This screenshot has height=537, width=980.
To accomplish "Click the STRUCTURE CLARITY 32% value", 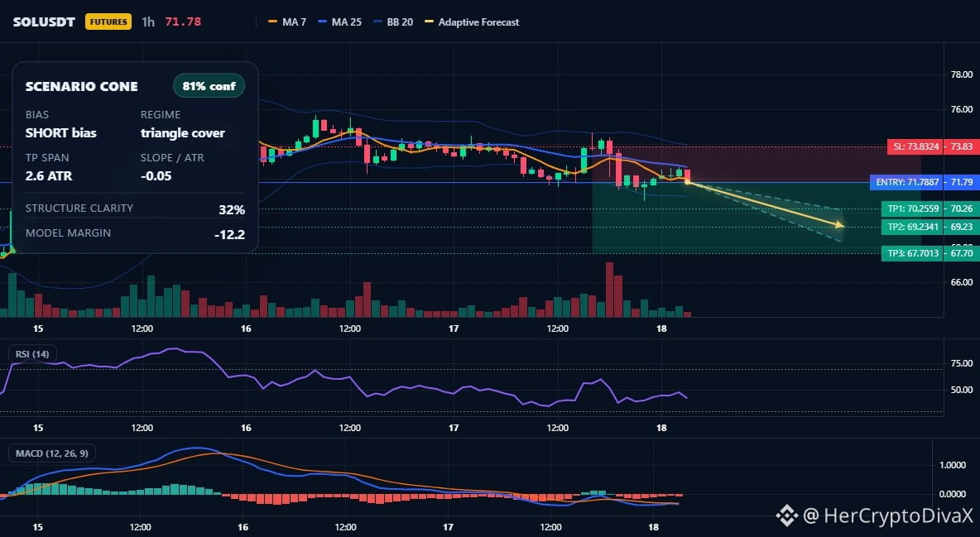I will [x=232, y=209].
